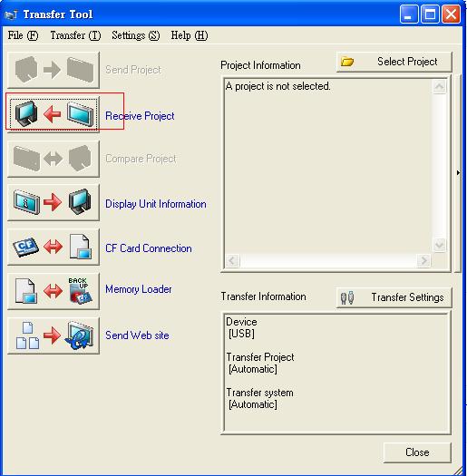Click the grayed Compare Project icon
The height and width of the screenshot is (476, 467).
tap(54, 159)
